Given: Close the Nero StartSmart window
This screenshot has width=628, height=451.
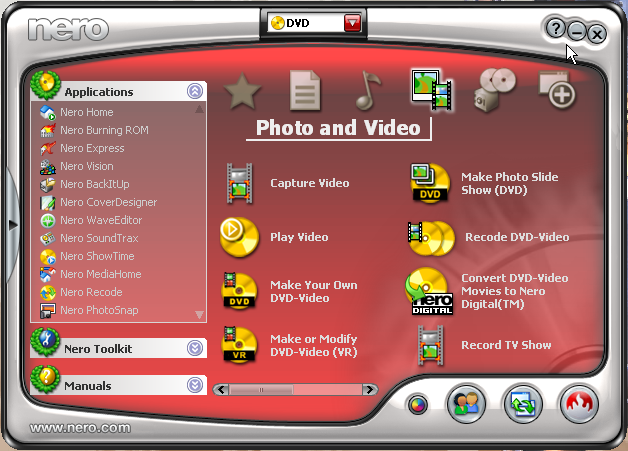Looking at the screenshot, I should [597, 34].
